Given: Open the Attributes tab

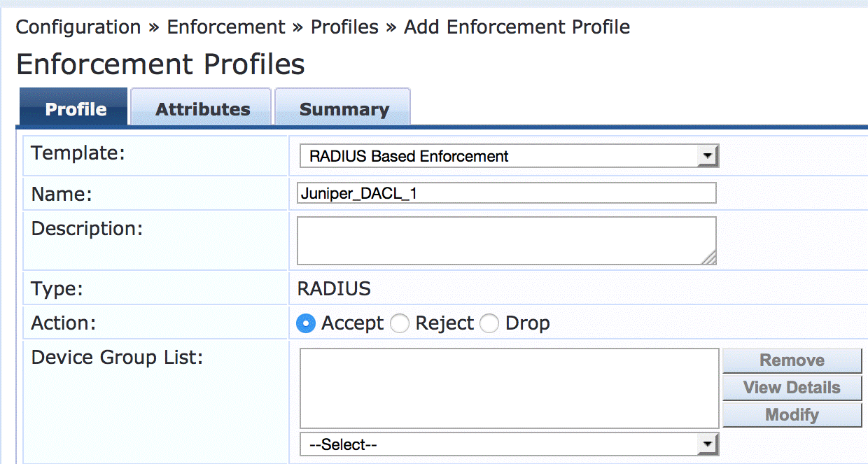Looking at the screenshot, I should (x=202, y=109).
